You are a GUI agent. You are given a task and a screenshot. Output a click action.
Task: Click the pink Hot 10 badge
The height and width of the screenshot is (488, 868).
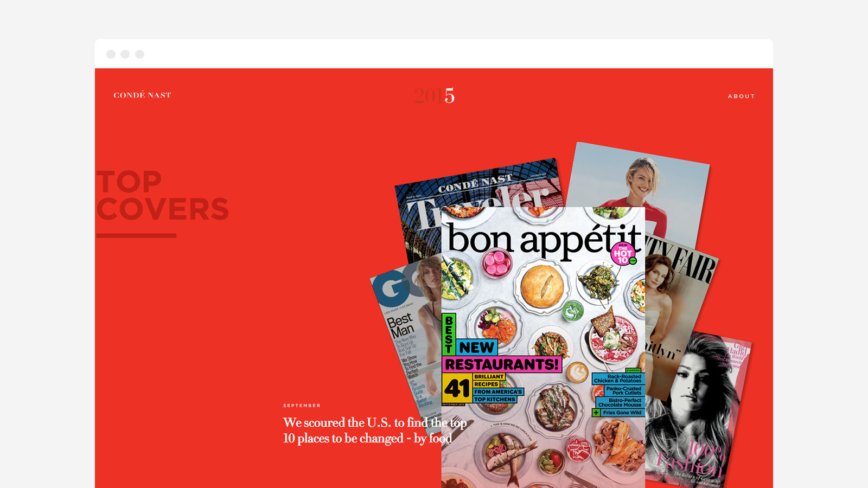coord(623,254)
